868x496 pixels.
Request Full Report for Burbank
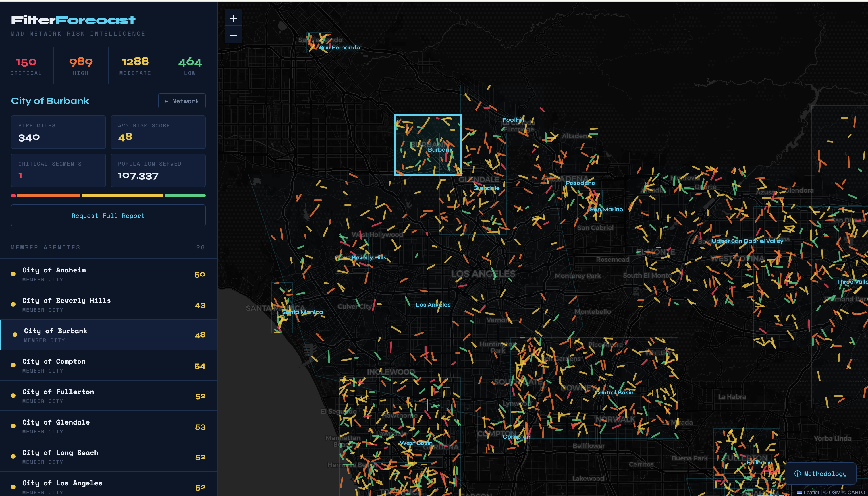coord(108,216)
